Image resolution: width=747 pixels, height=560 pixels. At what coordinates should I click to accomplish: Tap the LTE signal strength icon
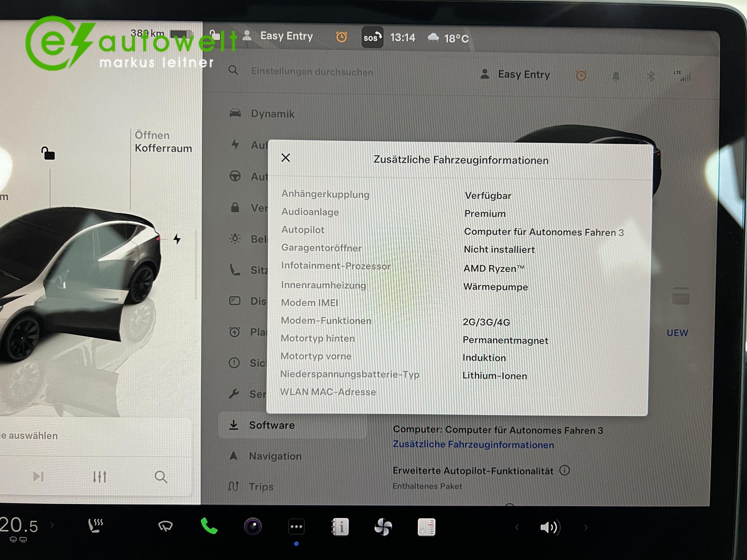point(682,76)
